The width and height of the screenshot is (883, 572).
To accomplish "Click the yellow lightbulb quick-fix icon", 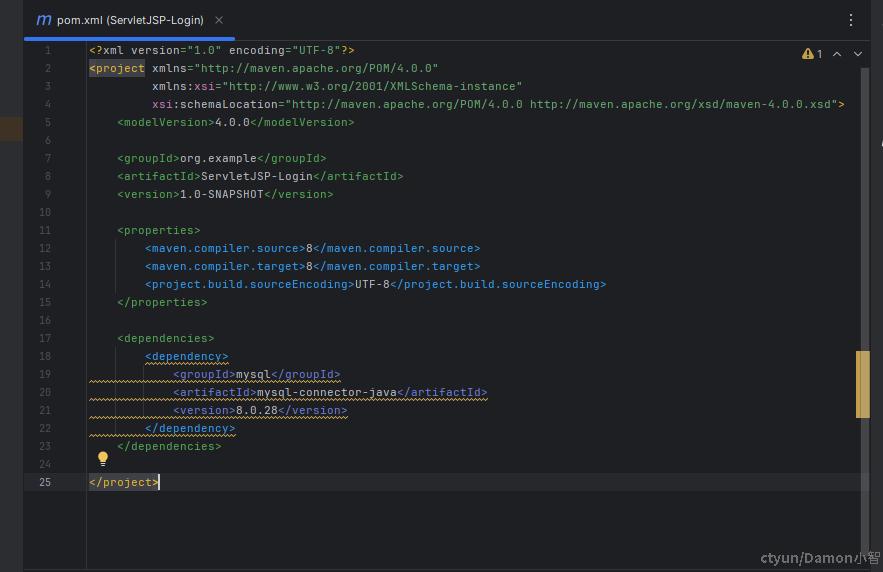I will pos(102,458).
